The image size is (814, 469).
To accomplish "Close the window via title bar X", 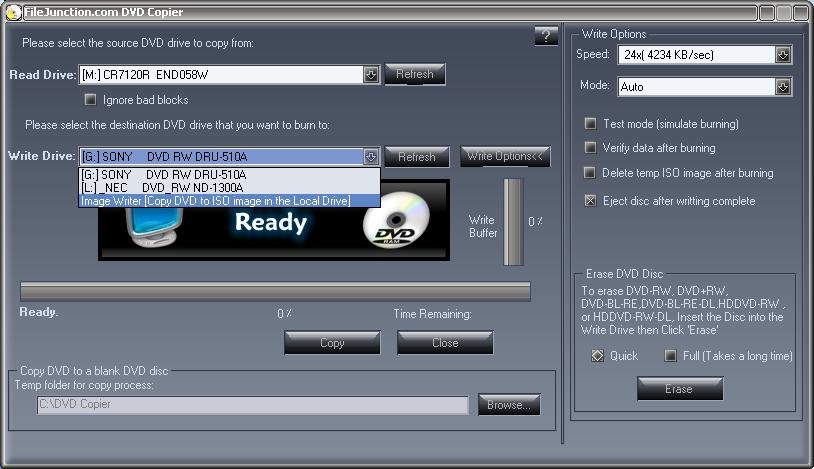I will [x=801, y=13].
